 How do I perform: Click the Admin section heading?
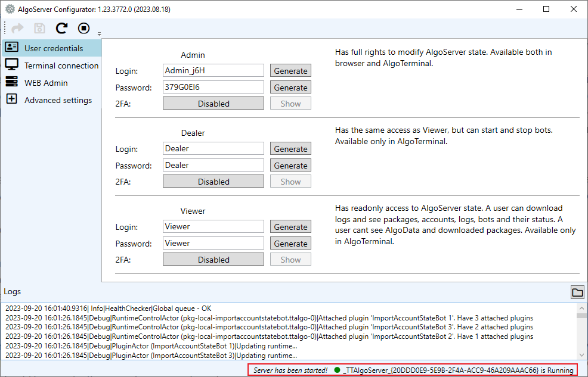[x=193, y=55]
